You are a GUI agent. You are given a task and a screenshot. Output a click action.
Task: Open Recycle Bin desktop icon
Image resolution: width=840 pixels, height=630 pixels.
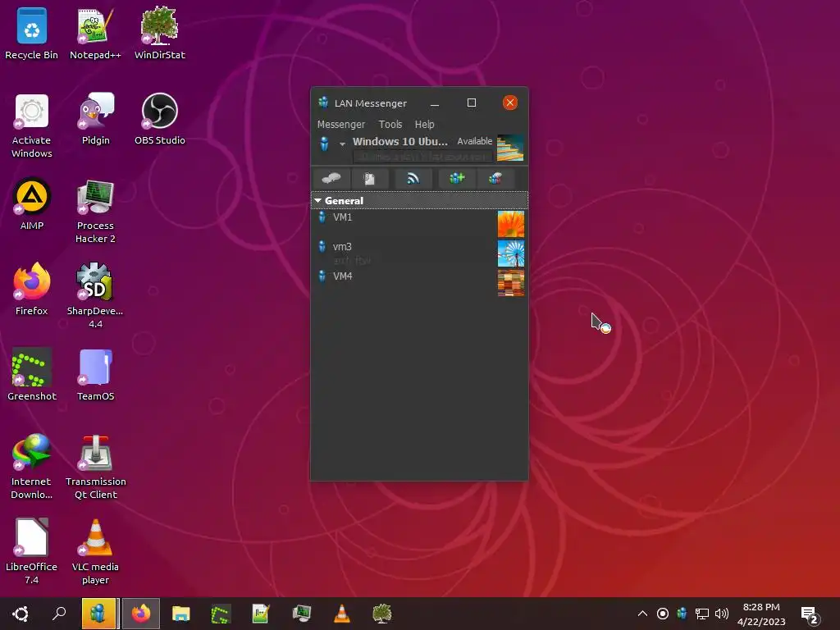tap(32, 34)
